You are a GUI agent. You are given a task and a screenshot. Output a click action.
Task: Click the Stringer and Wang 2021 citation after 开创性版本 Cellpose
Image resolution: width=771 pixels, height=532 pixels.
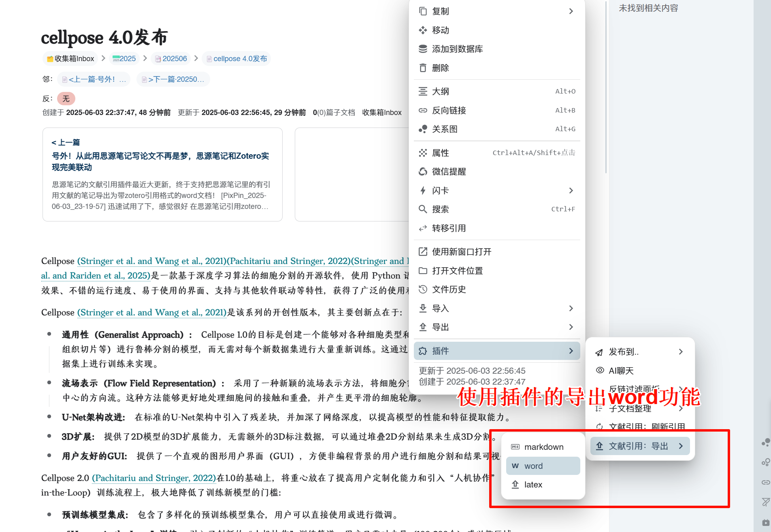152,313
